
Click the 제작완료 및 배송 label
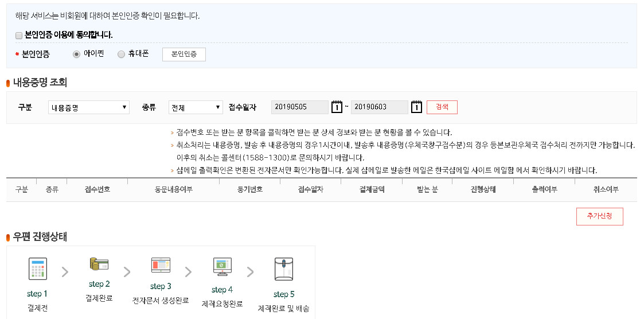click(x=284, y=308)
